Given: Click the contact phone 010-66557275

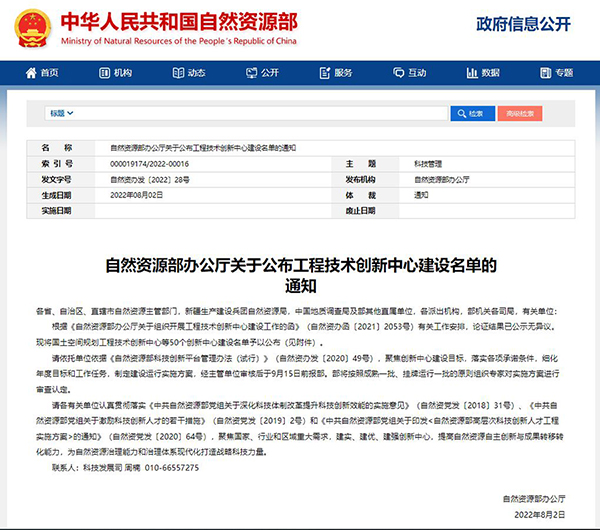Looking at the screenshot, I should [x=172, y=468].
